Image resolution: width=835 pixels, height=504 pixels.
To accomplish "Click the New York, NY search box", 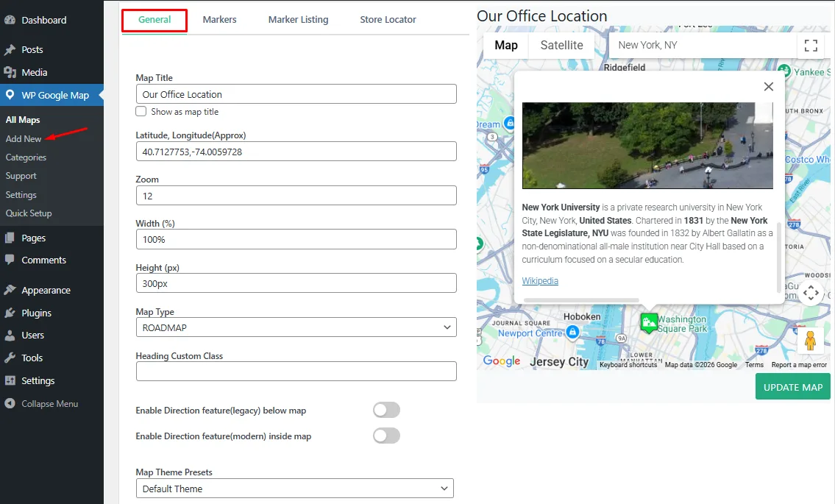I will (x=702, y=46).
